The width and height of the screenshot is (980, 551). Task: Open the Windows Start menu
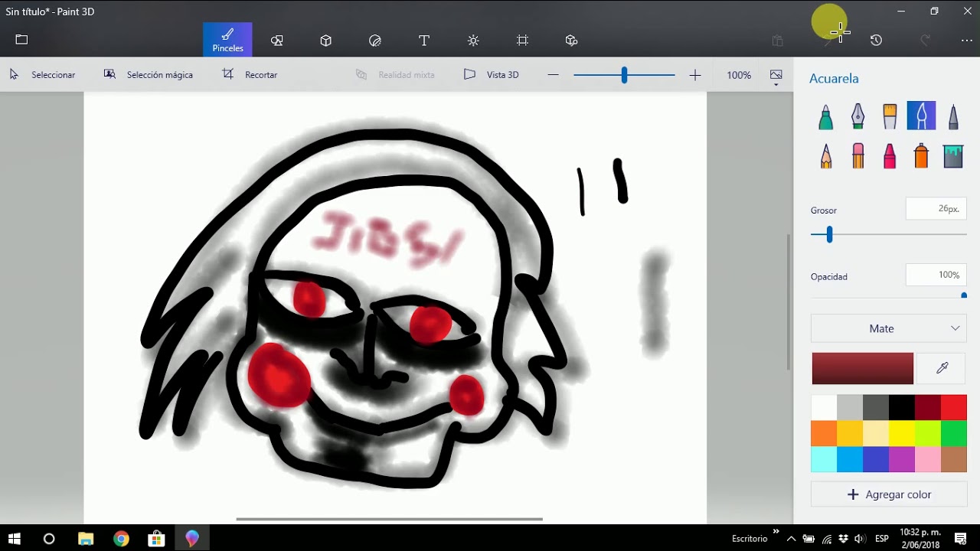(14, 539)
